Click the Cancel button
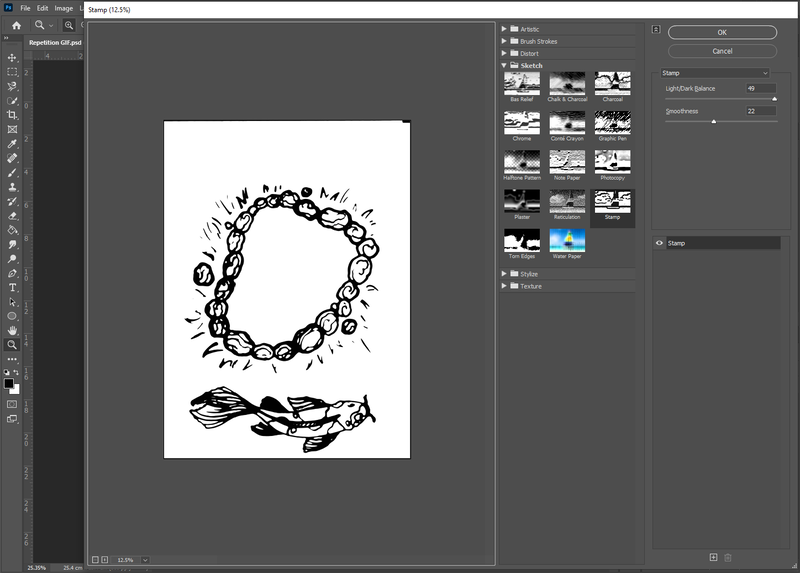800x573 pixels. click(x=722, y=51)
